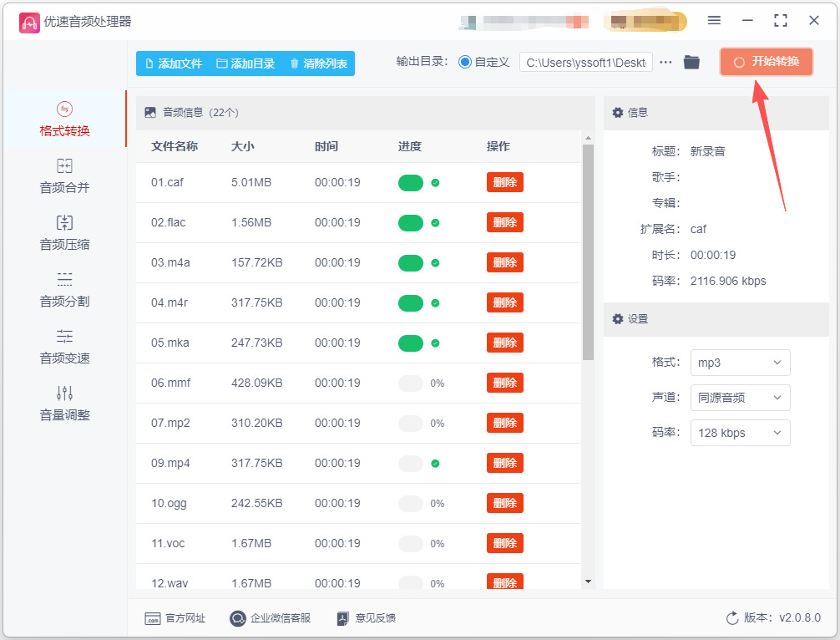Click the file list scrollbar thumb
Screen dimensions: 840x640
click(x=588, y=252)
